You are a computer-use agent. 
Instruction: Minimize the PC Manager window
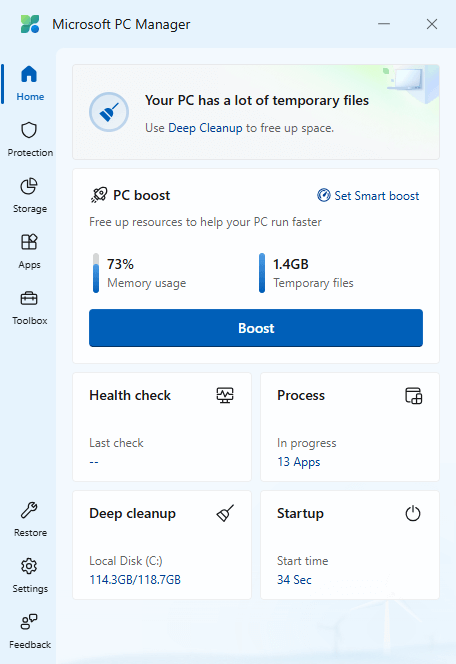[x=384, y=24]
